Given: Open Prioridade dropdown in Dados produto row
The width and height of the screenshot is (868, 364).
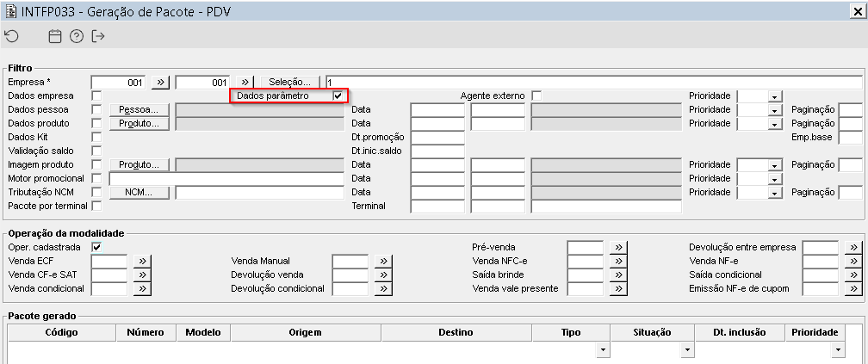Looking at the screenshot, I should point(775,124).
